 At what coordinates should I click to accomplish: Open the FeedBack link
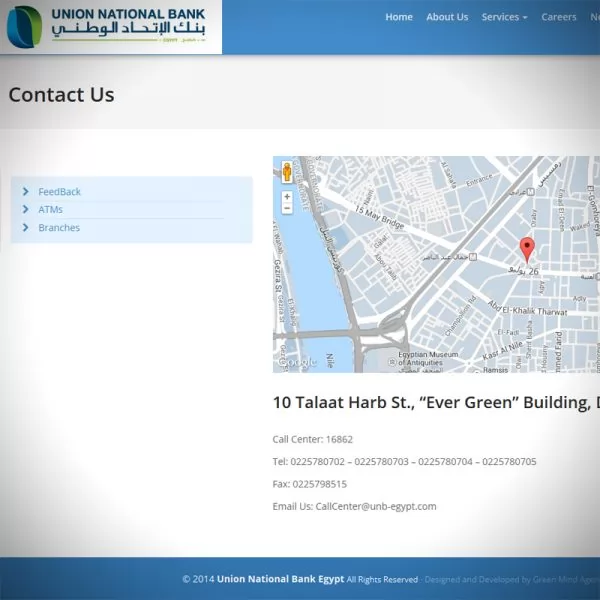click(x=59, y=192)
